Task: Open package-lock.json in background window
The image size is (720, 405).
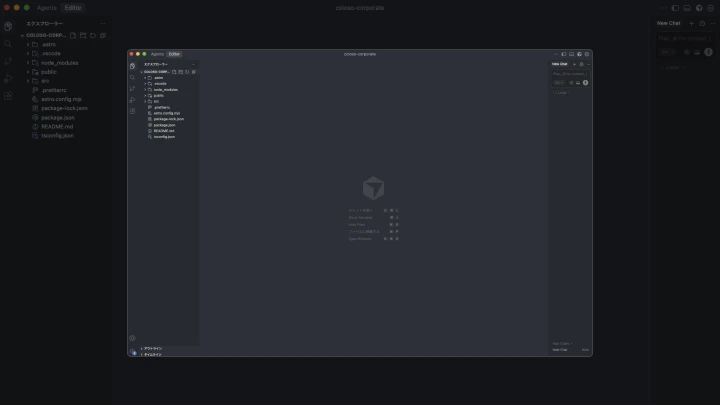Action: point(64,108)
